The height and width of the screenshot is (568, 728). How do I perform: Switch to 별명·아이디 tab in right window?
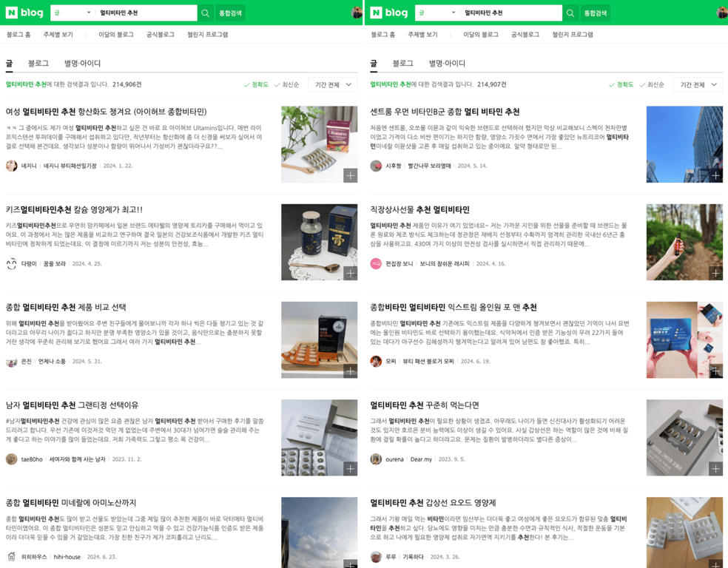coord(447,63)
